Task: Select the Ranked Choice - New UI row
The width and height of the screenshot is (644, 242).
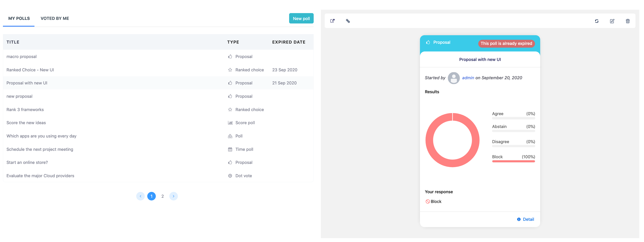Action: (x=30, y=70)
